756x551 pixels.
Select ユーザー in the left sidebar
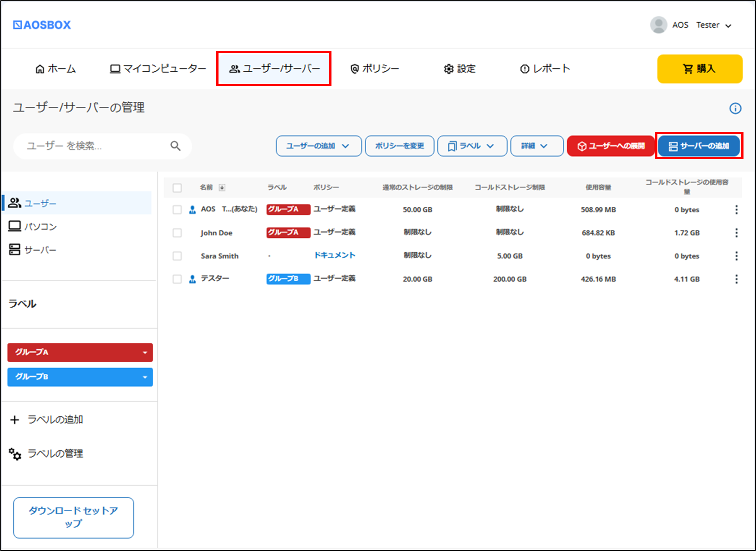[77, 203]
